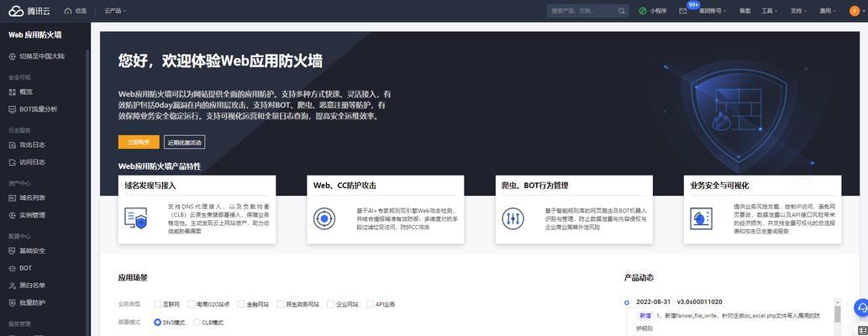Check the API业务 checkbox

coord(369,304)
